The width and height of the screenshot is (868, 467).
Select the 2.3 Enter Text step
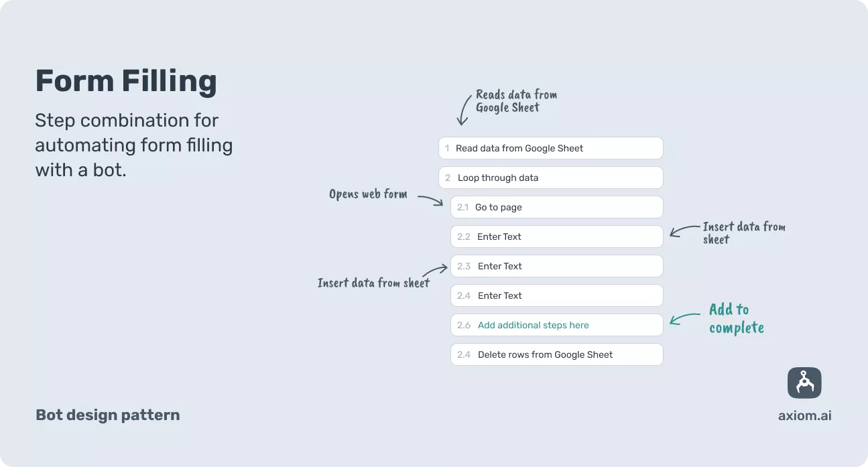tap(556, 266)
